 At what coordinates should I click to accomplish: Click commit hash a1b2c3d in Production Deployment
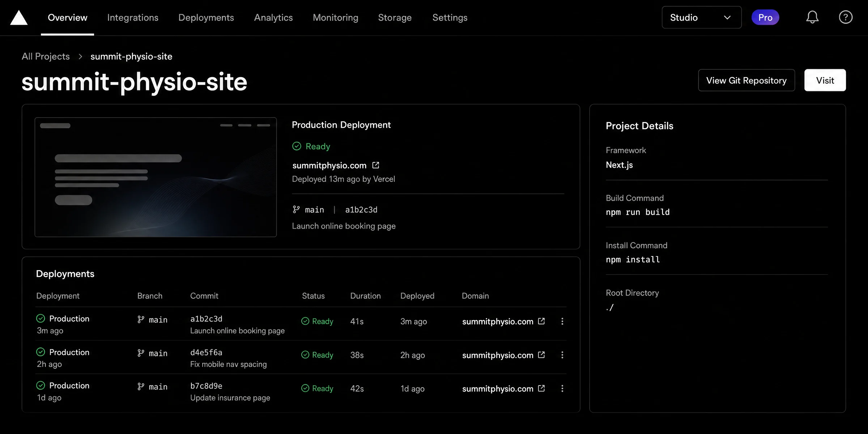click(x=361, y=210)
